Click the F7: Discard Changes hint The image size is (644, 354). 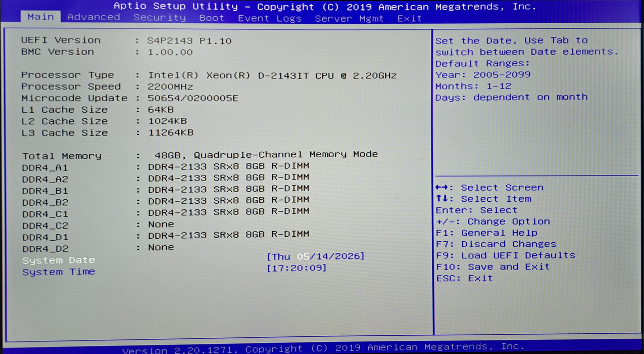tap(496, 244)
